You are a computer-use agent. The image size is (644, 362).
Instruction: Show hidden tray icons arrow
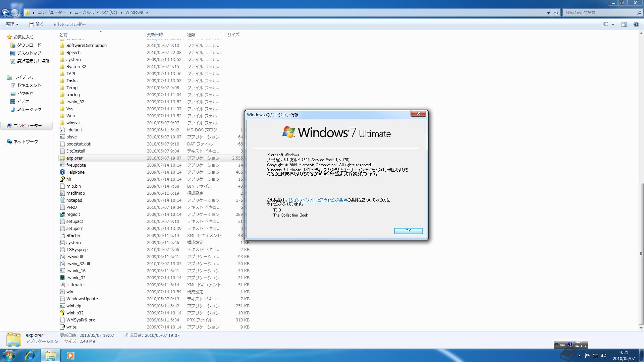tap(579, 356)
